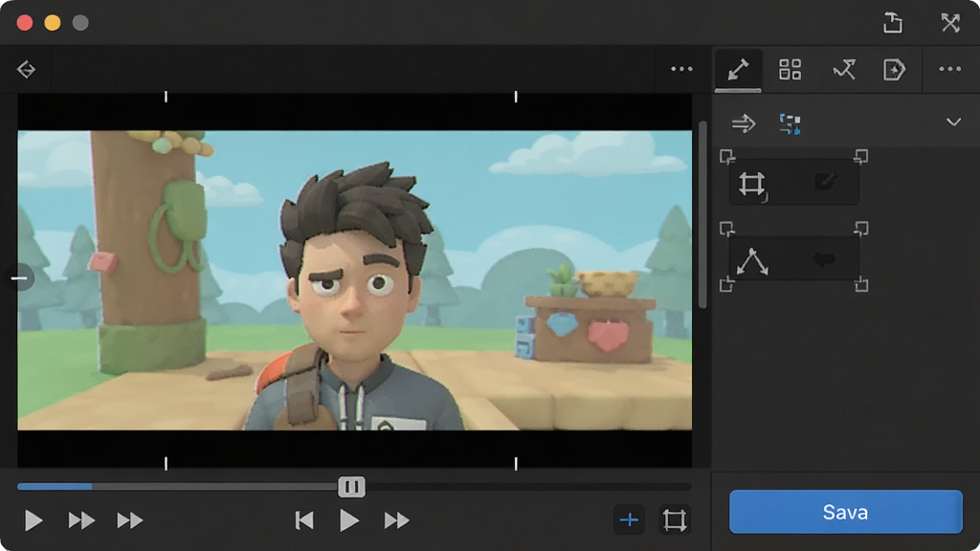Open the tag sparkle tab
980x551 pixels.
895,69
